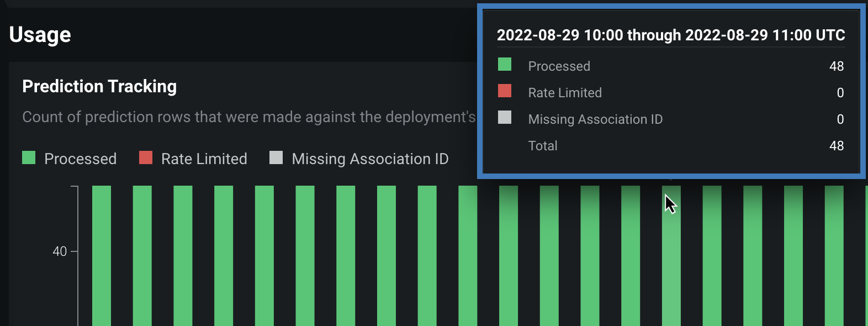
Task: Click the Rate Limited label inside the tooltip
Action: point(565,93)
